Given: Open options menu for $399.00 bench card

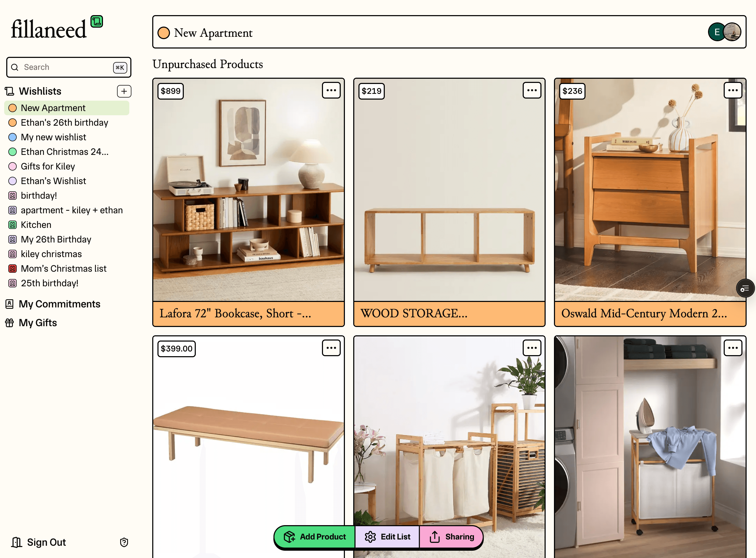Looking at the screenshot, I should [331, 348].
